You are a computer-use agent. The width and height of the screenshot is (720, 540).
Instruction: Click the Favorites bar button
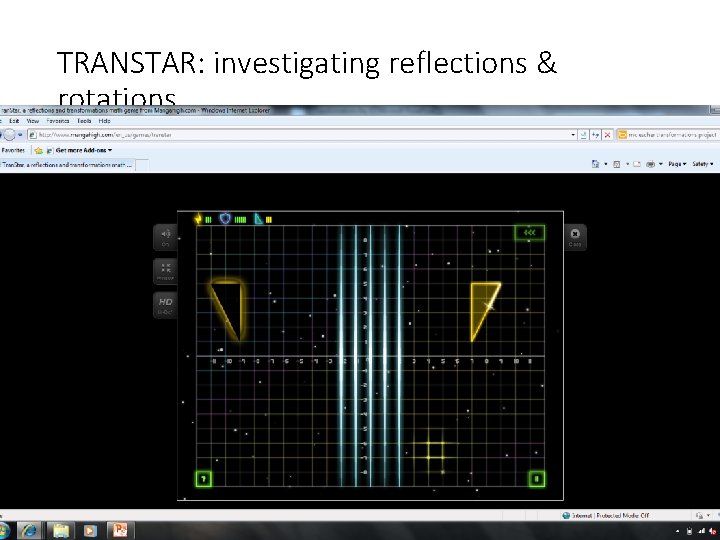click(x=12, y=150)
